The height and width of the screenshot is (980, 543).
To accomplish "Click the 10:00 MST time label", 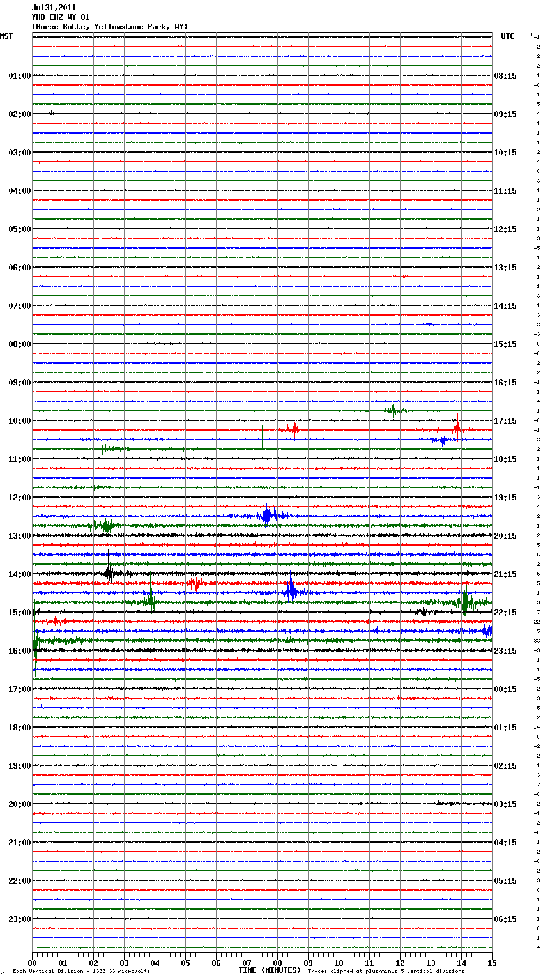I will (19, 421).
